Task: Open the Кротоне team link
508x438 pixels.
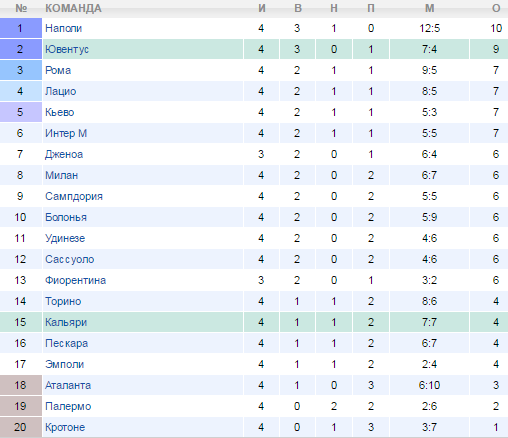Action: [65, 427]
